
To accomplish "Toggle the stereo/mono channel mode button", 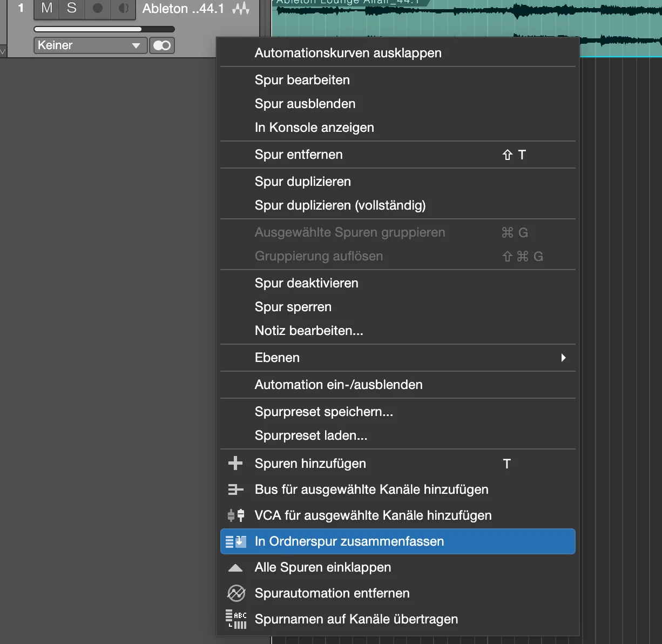I will (x=162, y=45).
